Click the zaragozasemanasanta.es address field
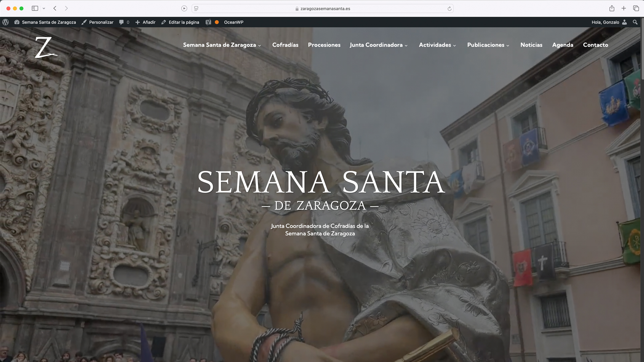The height and width of the screenshot is (362, 644). tap(322, 9)
